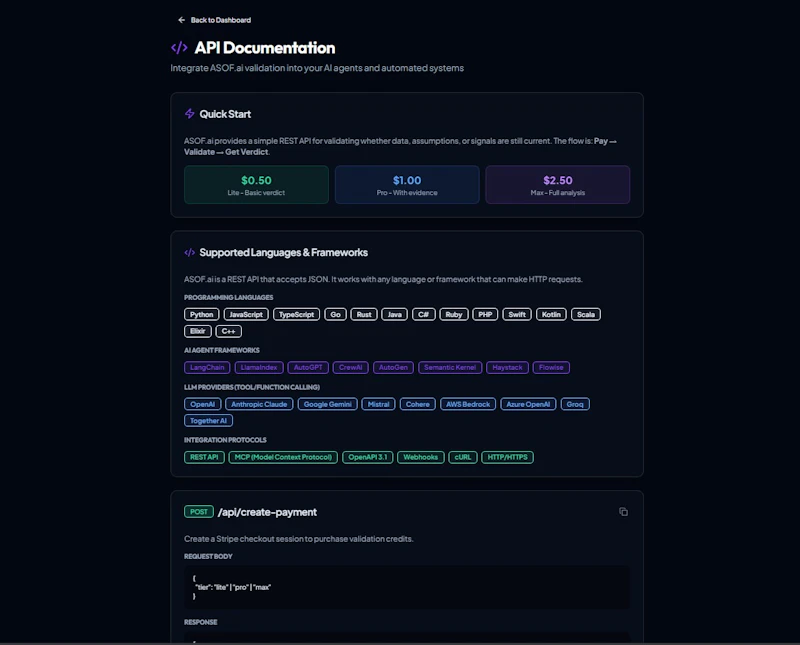
Task: Click the Azure OpenAI provider tag
Action: point(528,404)
